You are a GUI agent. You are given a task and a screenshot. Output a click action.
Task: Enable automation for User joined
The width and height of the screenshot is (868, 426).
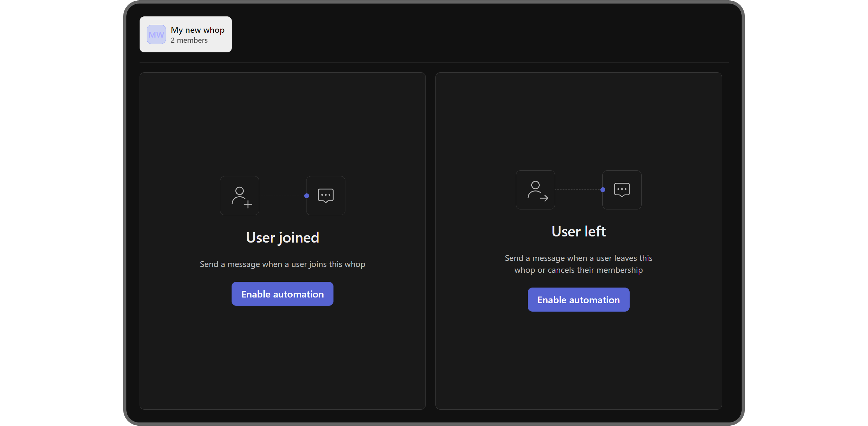click(282, 294)
